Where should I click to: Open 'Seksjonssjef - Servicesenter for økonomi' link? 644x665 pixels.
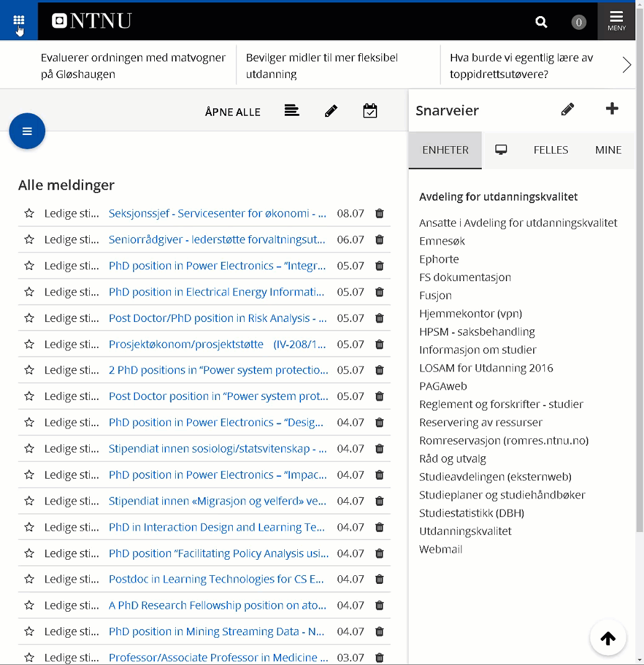[217, 214]
